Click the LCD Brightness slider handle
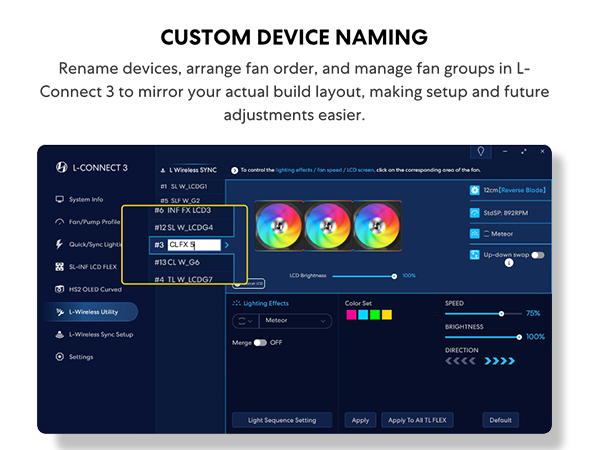This screenshot has height=450, width=600. coord(394,276)
